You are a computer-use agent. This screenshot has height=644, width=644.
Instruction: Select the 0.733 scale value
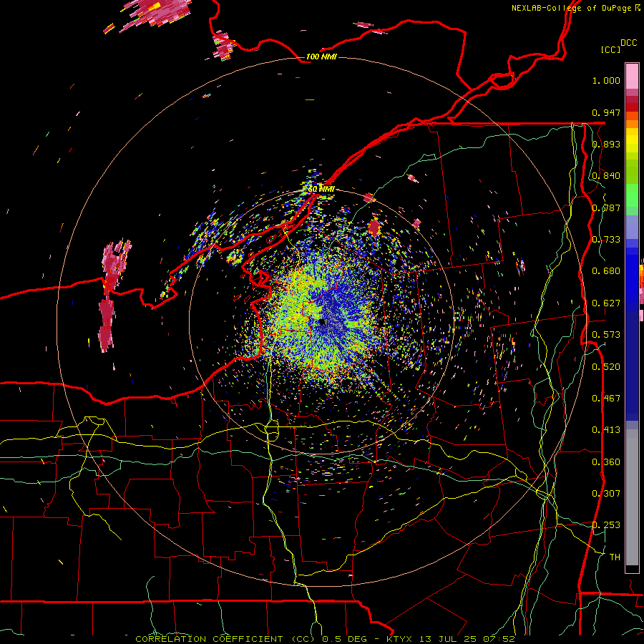click(606, 240)
